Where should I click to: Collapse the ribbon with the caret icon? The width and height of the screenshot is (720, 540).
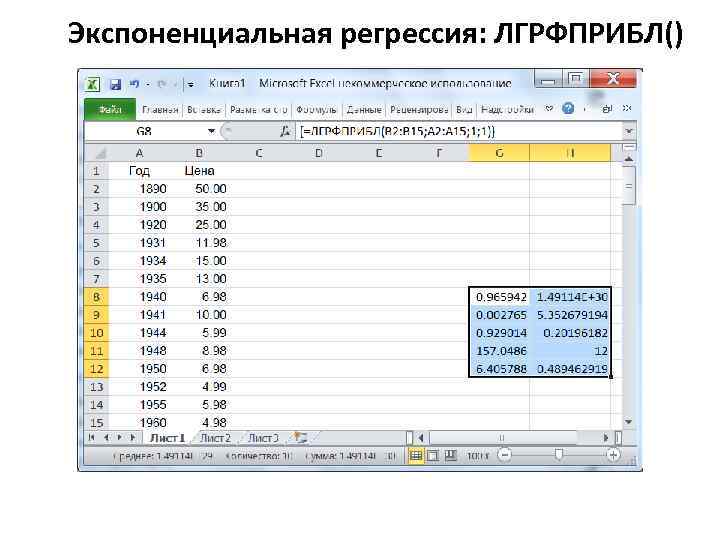(x=549, y=109)
